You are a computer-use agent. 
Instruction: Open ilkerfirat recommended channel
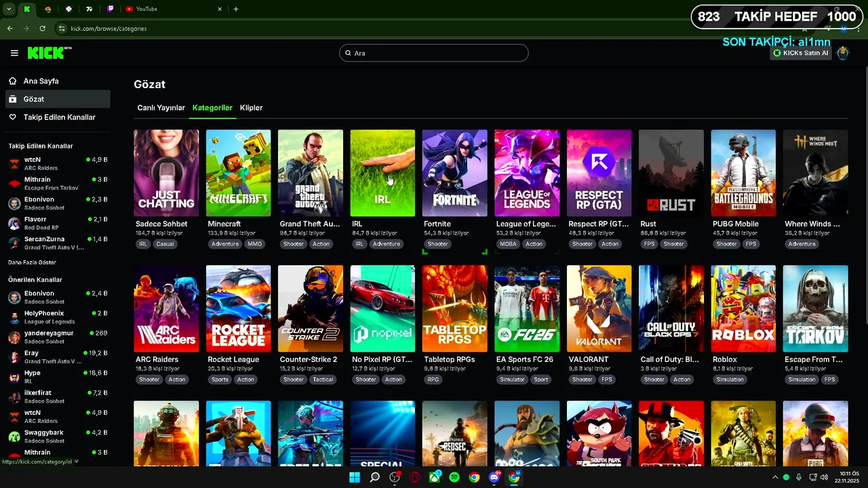coord(57,396)
